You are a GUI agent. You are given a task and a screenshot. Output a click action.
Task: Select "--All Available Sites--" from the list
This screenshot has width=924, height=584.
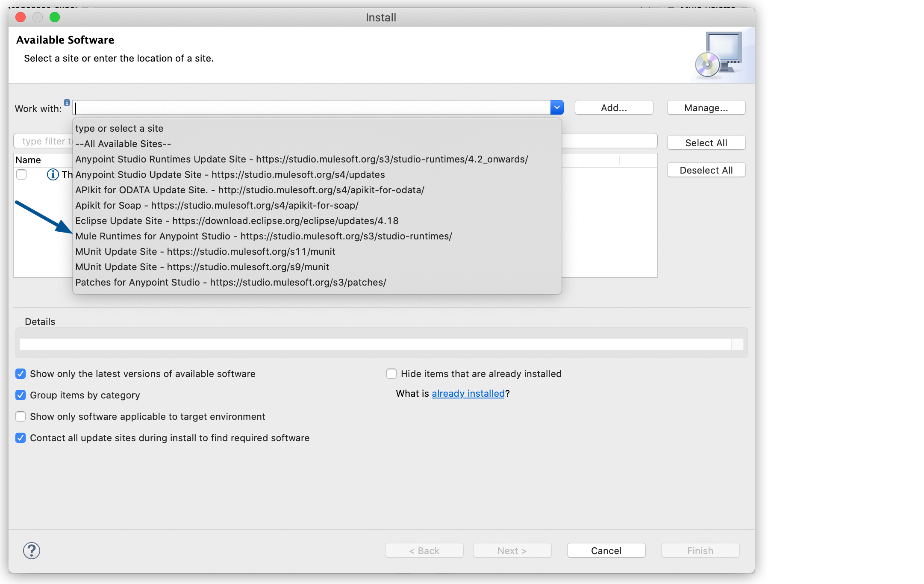[123, 144]
